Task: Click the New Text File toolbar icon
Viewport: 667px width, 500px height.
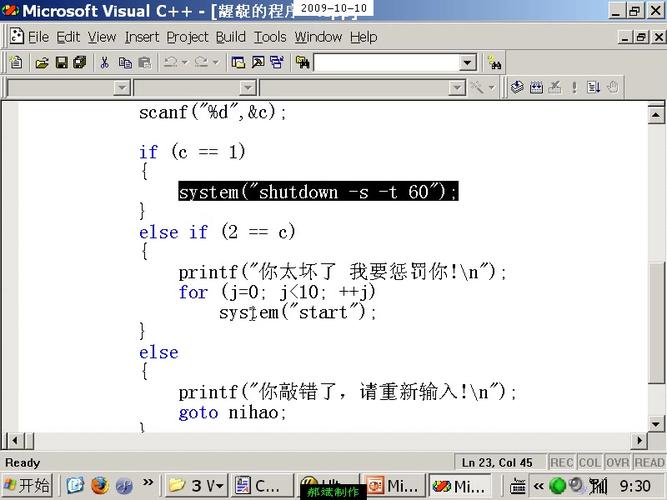Action: 16,63
